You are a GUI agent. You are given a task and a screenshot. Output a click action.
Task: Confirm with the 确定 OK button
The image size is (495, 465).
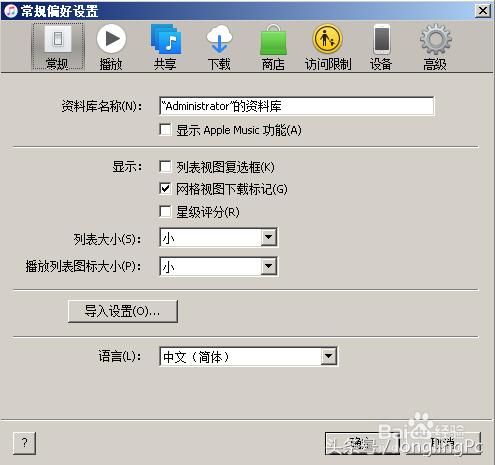pyautogui.click(x=362, y=443)
